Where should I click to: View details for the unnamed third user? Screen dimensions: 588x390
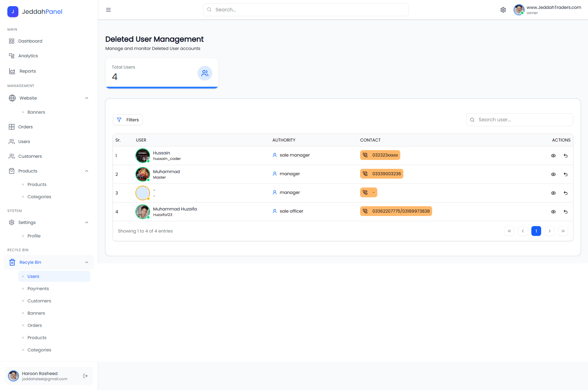pyautogui.click(x=553, y=193)
